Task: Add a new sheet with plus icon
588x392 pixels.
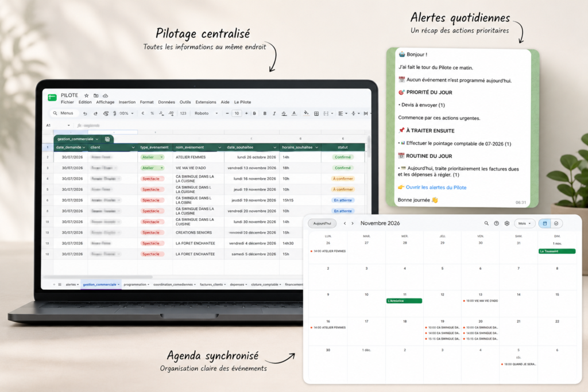Action: coord(54,285)
